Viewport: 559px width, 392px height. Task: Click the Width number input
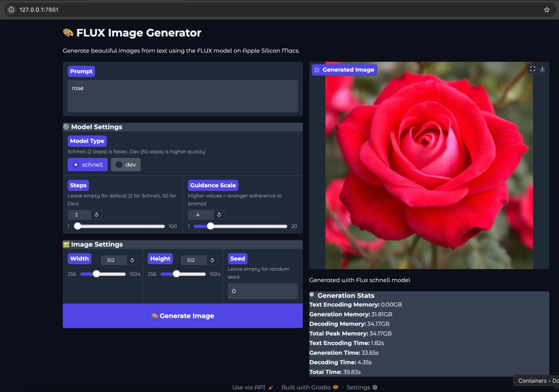tap(115, 260)
